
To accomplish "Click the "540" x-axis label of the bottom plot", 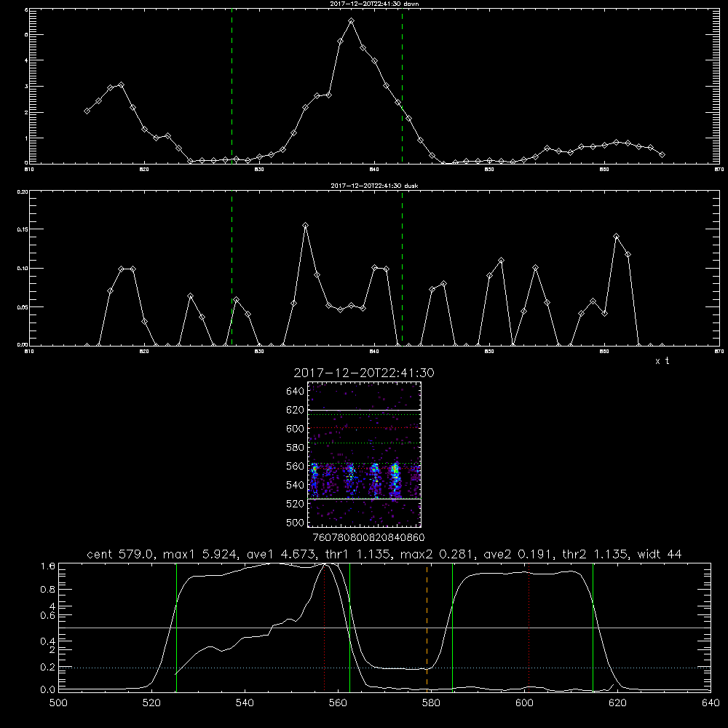I will [245, 703].
